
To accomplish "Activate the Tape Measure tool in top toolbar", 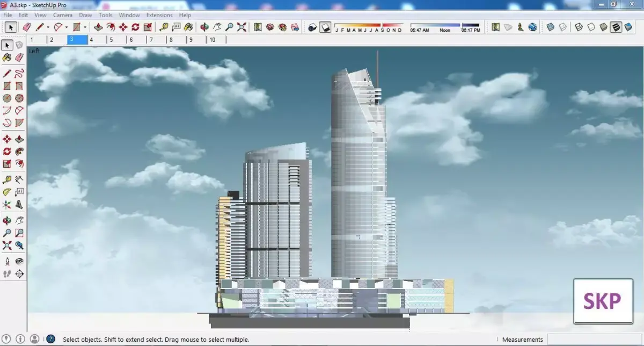I will (x=164, y=27).
